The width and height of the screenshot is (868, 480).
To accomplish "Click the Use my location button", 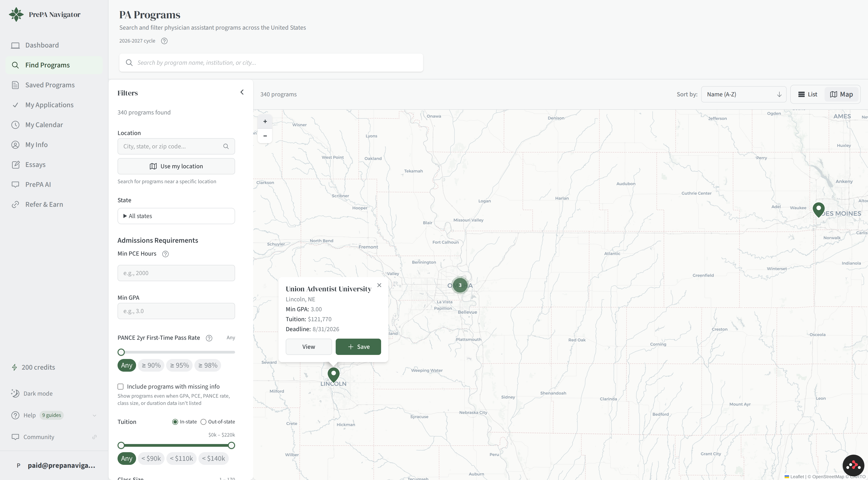I will pos(176,166).
